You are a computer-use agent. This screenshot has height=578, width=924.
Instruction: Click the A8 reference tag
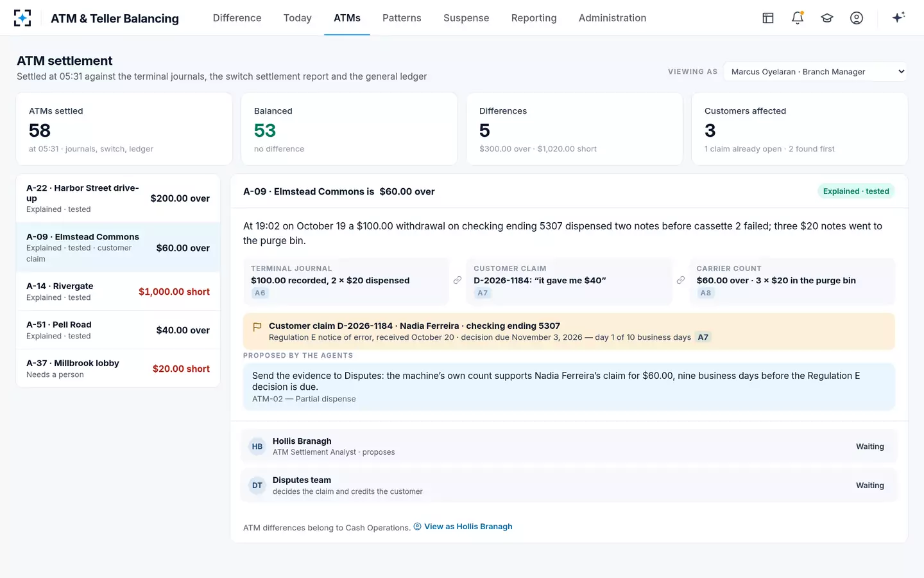point(706,293)
